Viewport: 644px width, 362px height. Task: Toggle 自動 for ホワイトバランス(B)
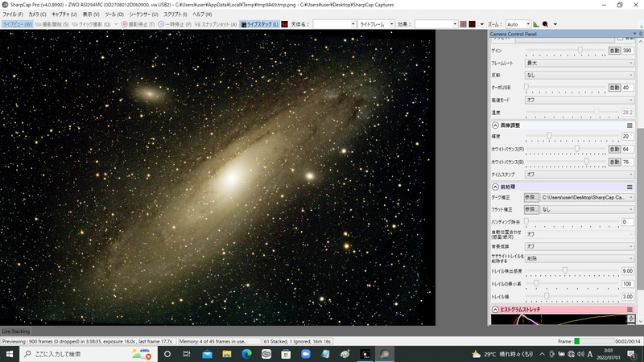tap(614, 162)
